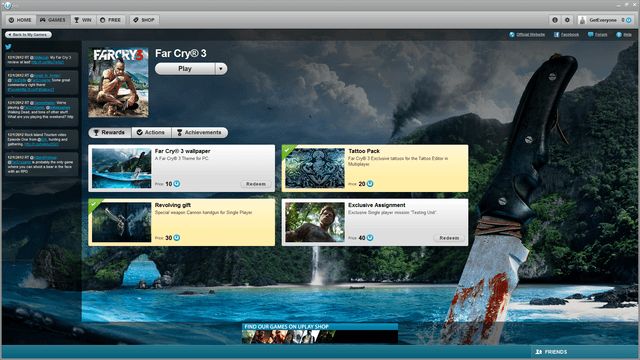This screenshot has height=360, width=640.
Task: Open the WIN tab
Action: (83, 20)
